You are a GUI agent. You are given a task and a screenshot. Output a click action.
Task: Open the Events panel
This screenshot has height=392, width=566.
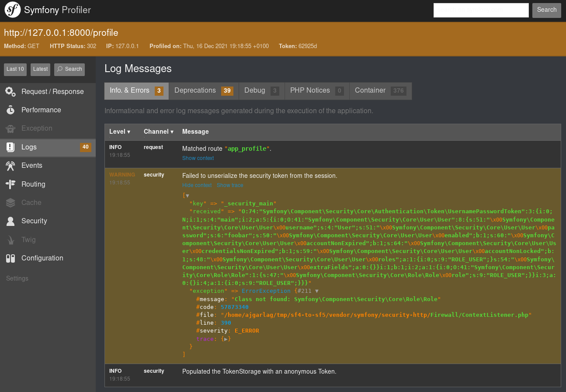point(48,166)
